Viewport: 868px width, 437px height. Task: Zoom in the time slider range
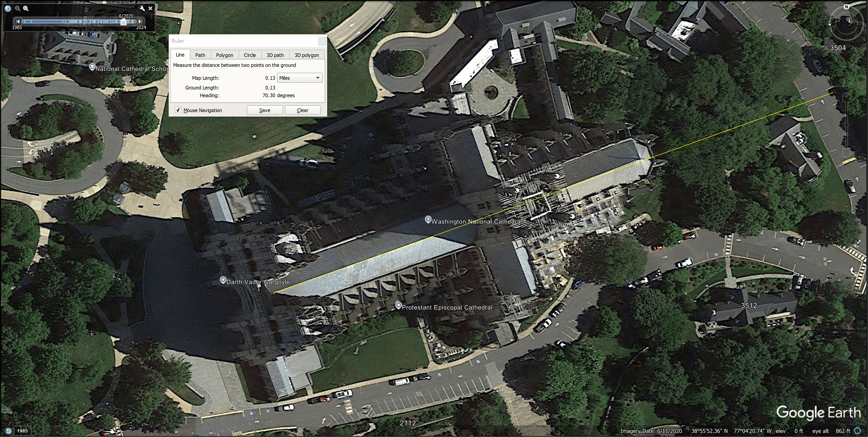26,8
